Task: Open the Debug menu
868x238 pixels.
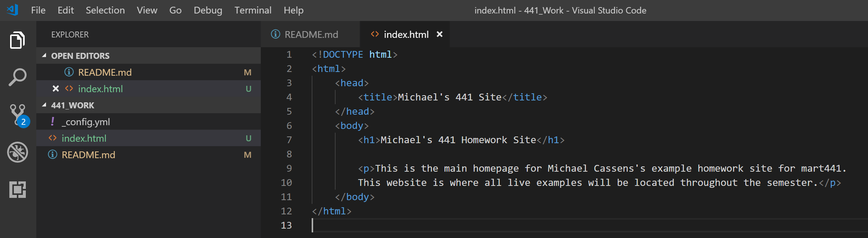Action: pos(208,10)
